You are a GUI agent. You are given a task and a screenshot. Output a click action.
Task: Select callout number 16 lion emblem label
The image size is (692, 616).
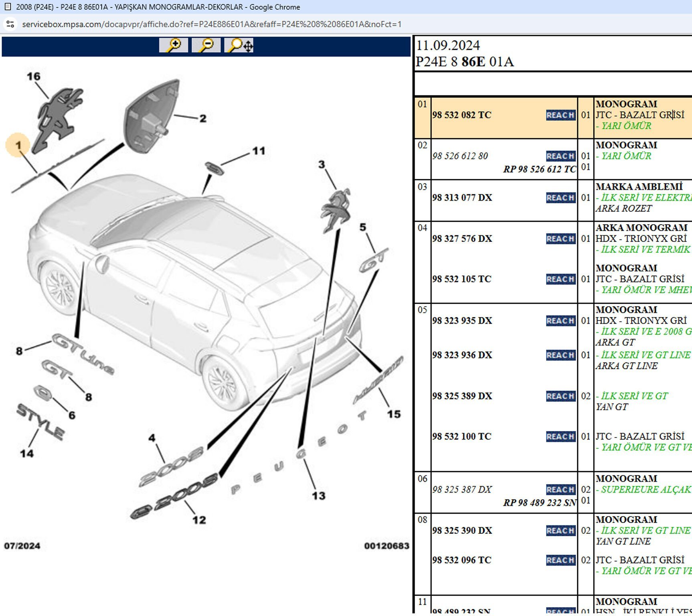pyautogui.click(x=34, y=76)
